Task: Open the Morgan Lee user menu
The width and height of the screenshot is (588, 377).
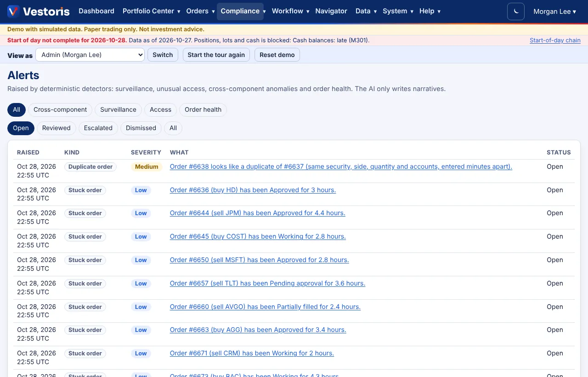Action: (x=554, y=11)
